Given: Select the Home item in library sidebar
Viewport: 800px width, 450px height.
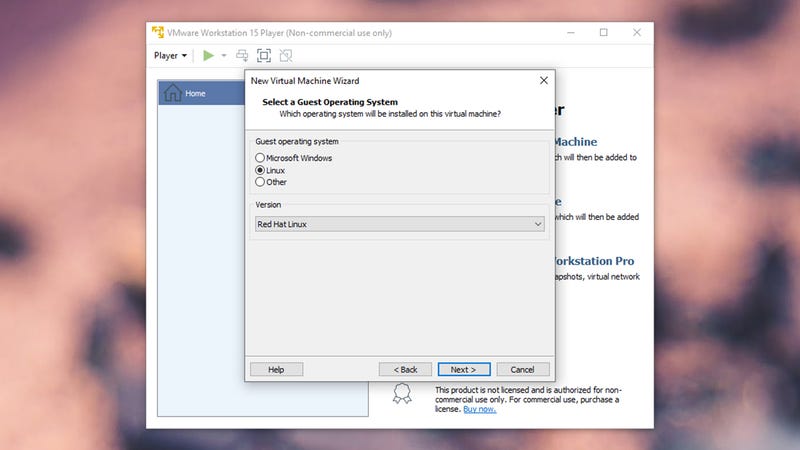Looking at the screenshot, I should pos(202,93).
